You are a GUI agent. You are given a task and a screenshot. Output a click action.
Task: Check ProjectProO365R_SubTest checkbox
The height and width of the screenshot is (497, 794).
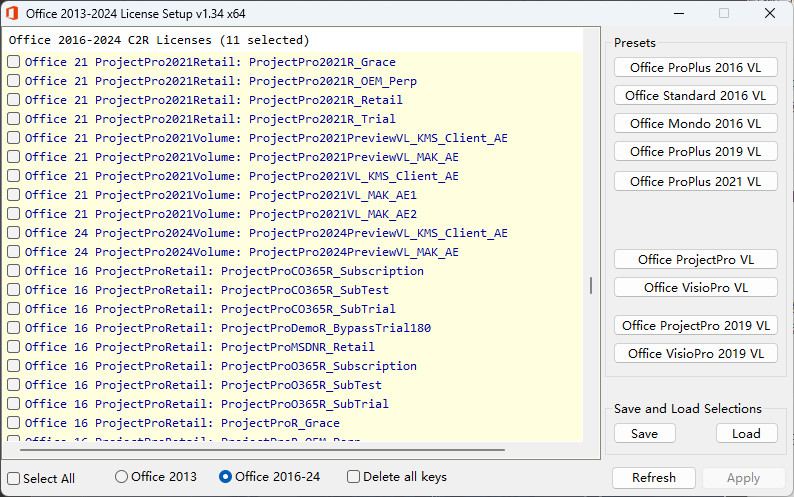pyautogui.click(x=14, y=385)
